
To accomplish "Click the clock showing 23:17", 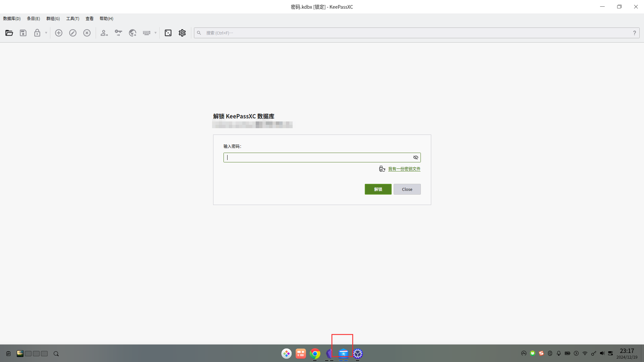I will tap(627, 351).
